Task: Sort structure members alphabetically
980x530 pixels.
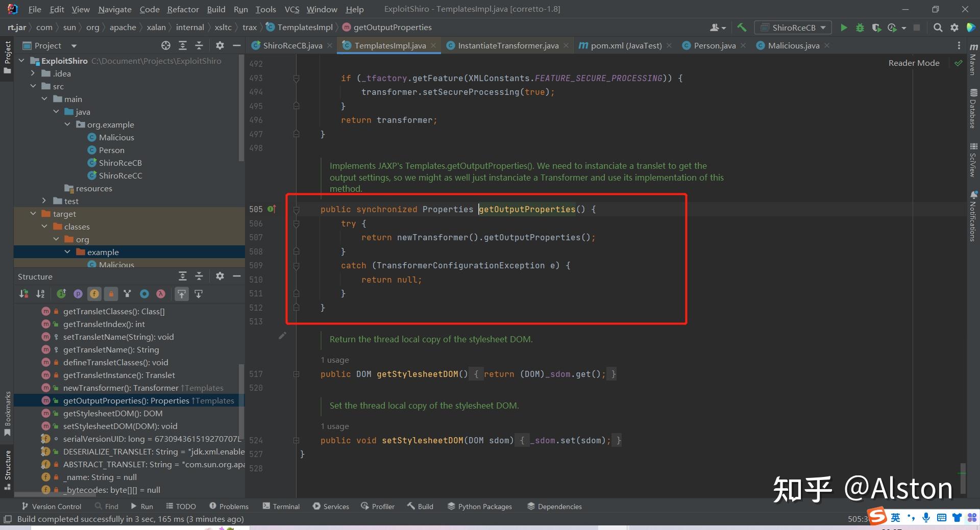Action: (x=40, y=294)
